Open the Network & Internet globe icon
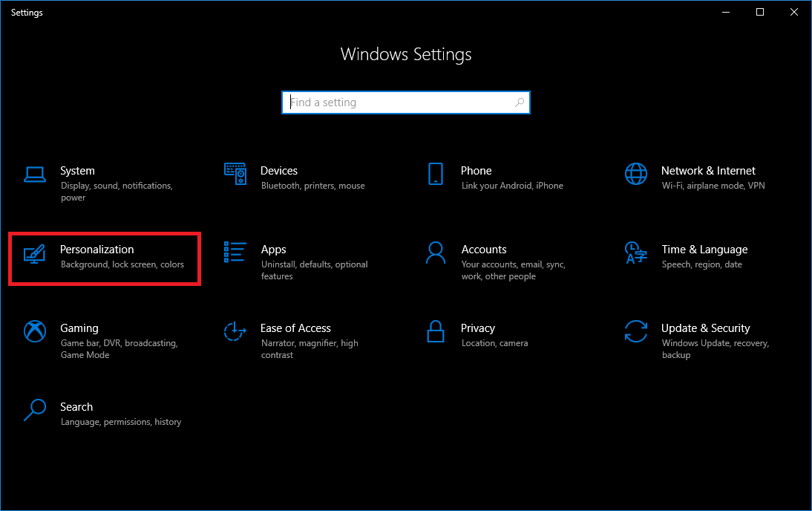 click(x=636, y=174)
